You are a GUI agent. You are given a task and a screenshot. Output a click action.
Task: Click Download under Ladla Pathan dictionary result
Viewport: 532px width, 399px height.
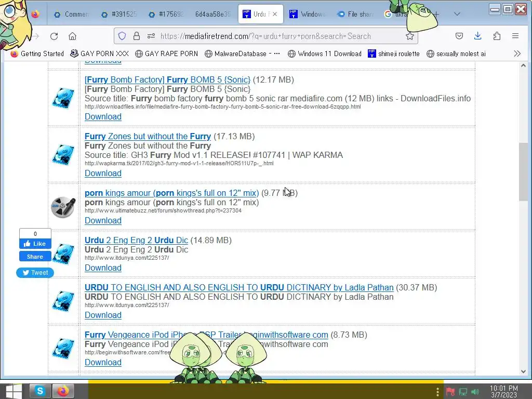(x=103, y=315)
